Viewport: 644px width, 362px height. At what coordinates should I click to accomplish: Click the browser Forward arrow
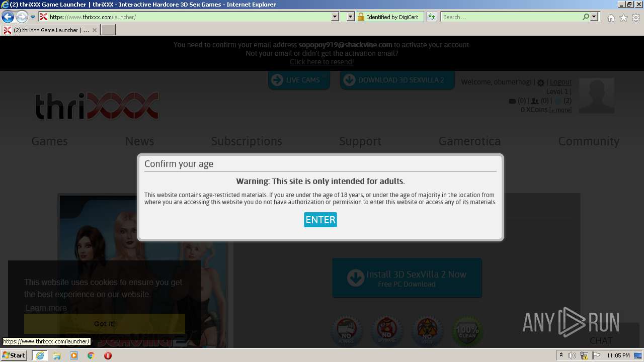coord(22,17)
